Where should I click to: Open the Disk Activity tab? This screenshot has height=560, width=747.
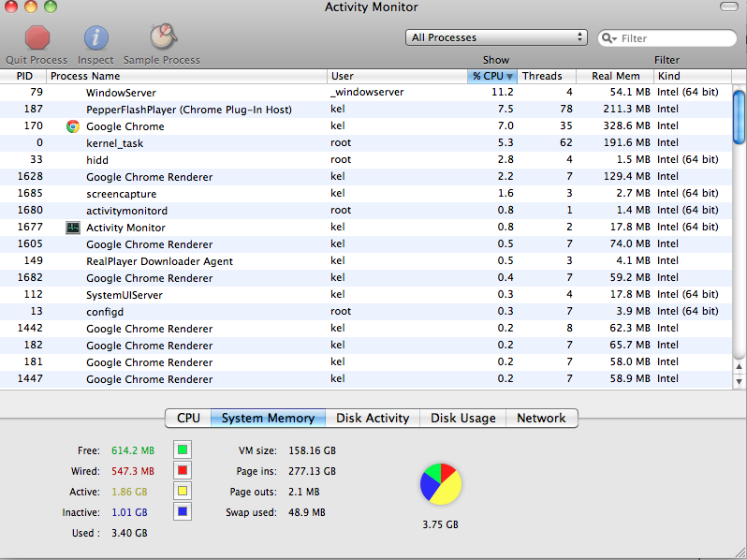373,418
